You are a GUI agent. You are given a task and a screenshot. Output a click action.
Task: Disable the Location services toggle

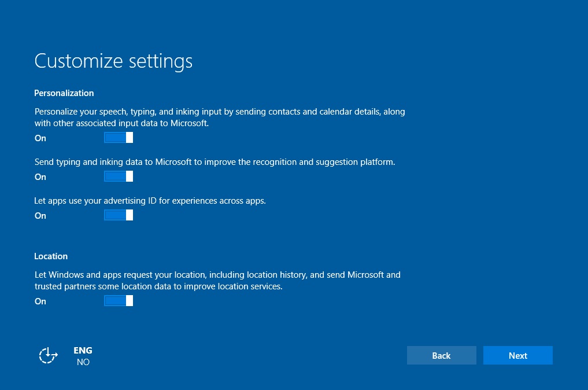click(x=119, y=301)
